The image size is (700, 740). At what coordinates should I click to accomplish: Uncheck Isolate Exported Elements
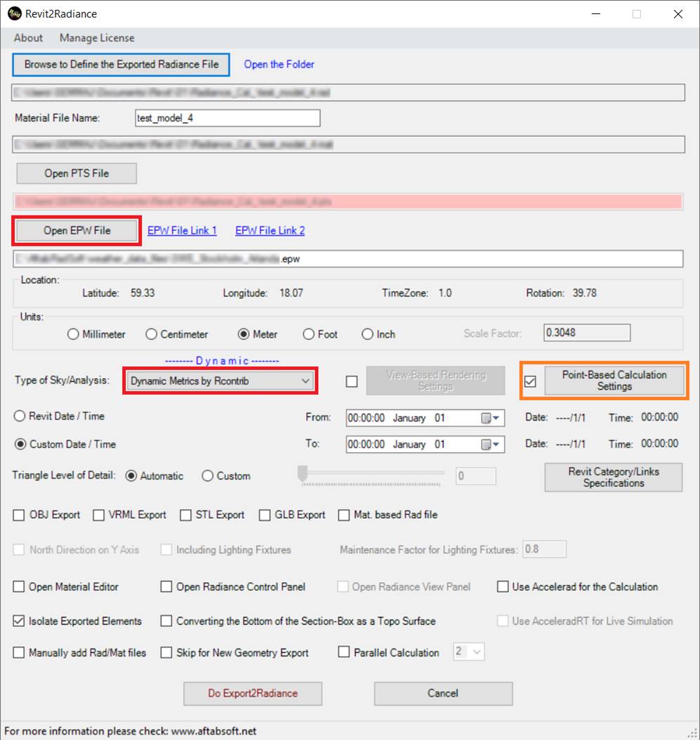(19, 621)
